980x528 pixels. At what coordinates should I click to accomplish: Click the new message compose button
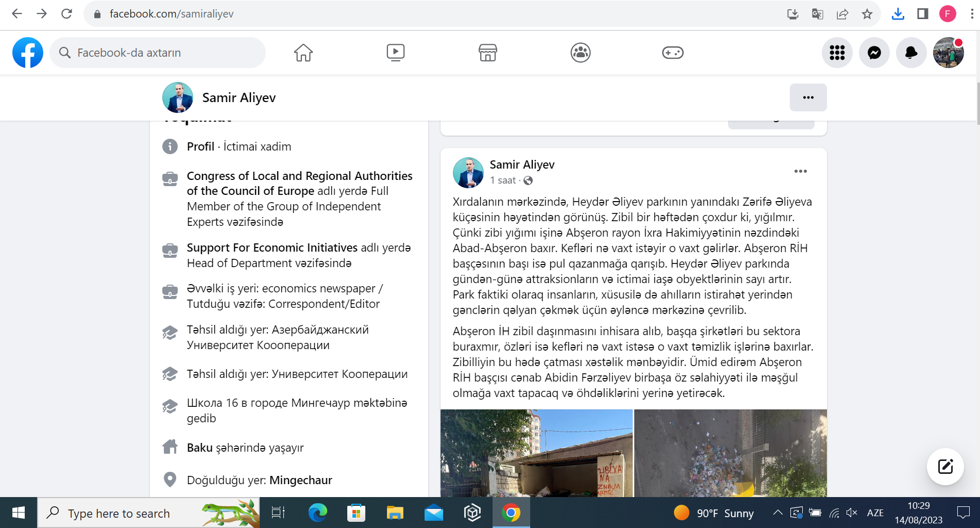(945, 467)
